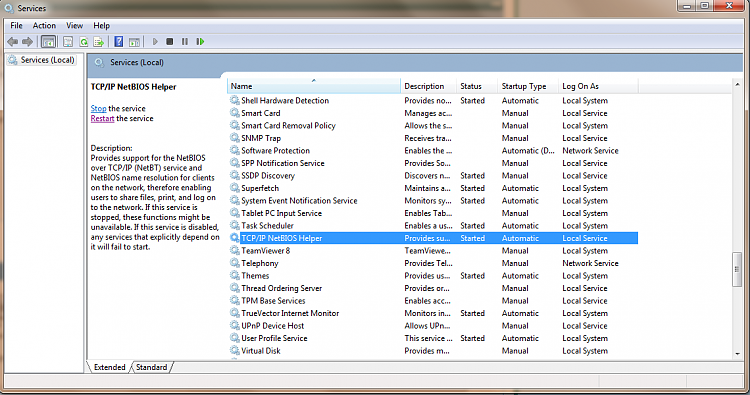This screenshot has width=750, height=395.
Task: Click the Start Service play icon
Action: [155, 42]
